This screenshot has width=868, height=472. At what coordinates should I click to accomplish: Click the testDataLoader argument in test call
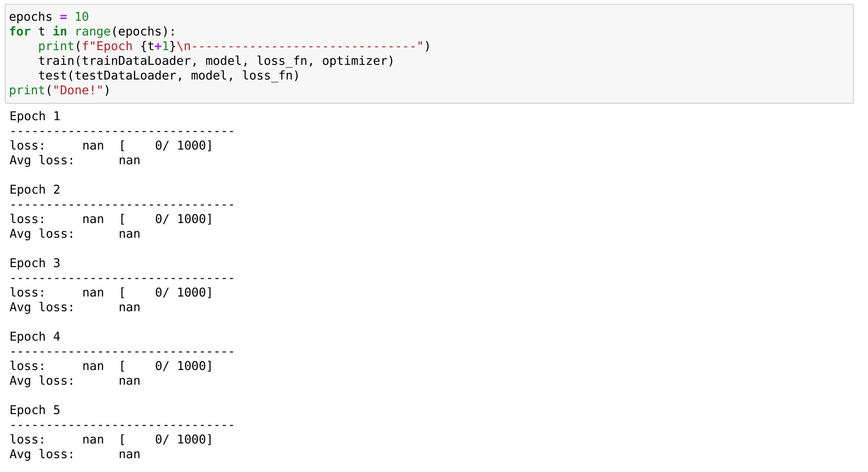[x=125, y=76]
